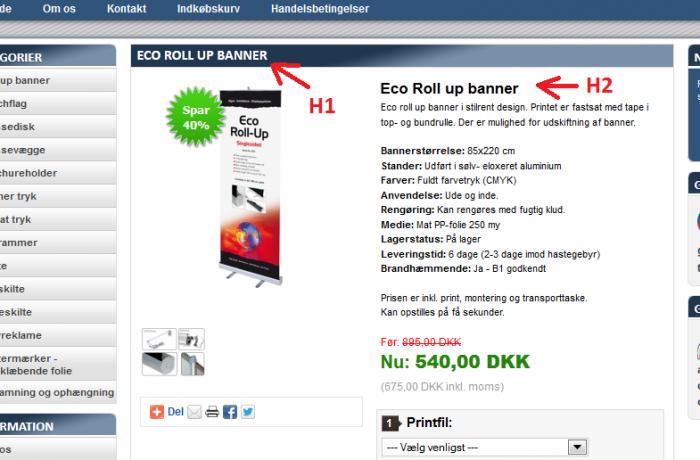Open Indkøbskurv in the top navigation
The height and width of the screenshot is (460, 700).
click(208, 8)
